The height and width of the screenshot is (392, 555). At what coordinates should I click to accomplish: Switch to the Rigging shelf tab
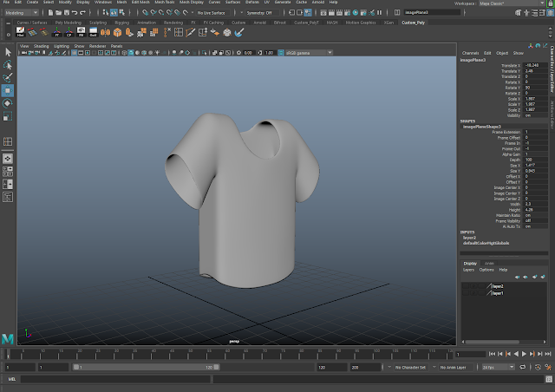[123, 23]
